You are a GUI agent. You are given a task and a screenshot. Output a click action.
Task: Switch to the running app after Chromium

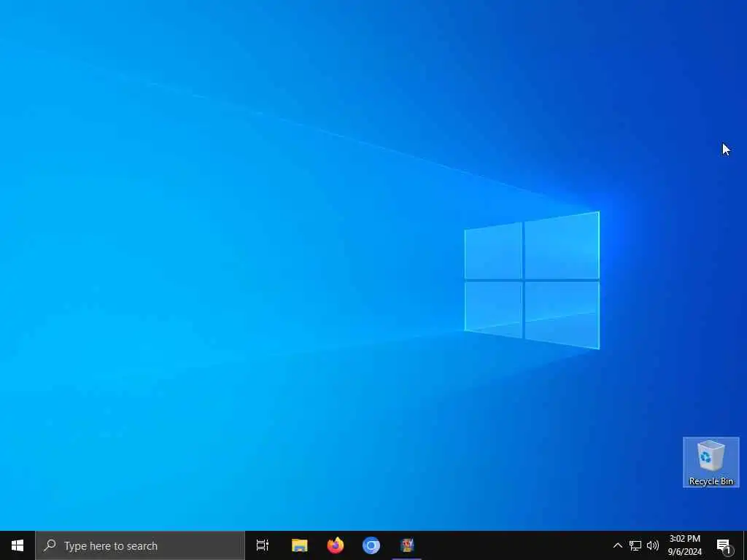(407, 545)
